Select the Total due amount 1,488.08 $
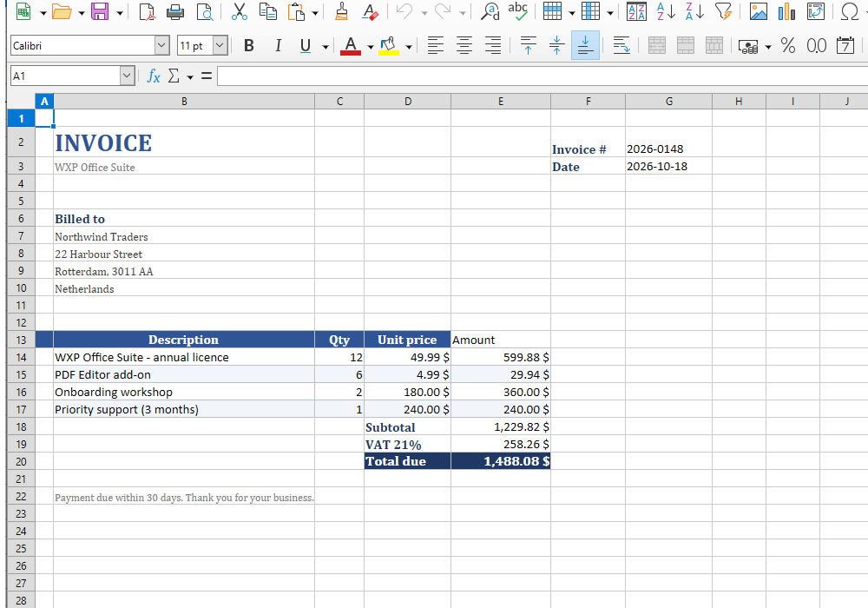This screenshot has width=868, height=608. (x=501, y=461)
